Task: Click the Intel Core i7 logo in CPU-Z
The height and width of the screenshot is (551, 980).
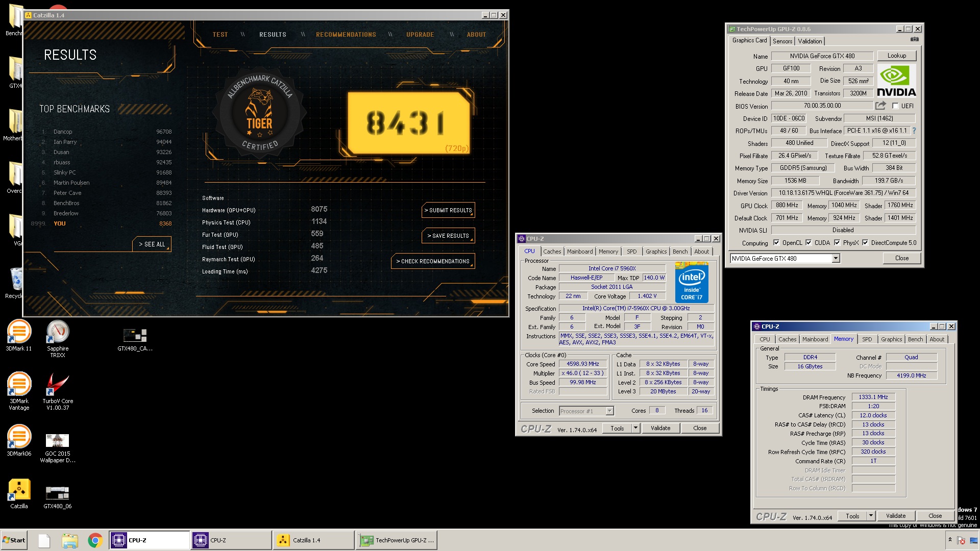Action: point(692,282)
